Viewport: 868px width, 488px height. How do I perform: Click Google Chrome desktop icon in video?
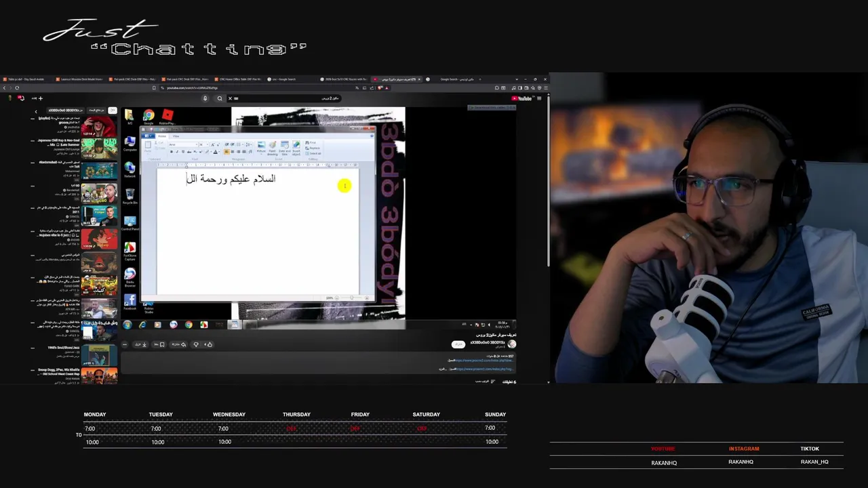(149, 117)
